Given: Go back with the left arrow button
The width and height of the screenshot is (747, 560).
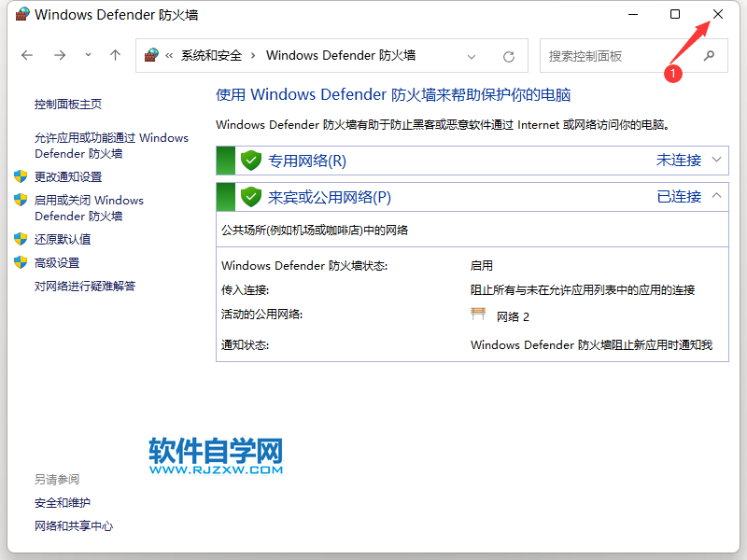Looking at the screenshot, I should [27, 55].
